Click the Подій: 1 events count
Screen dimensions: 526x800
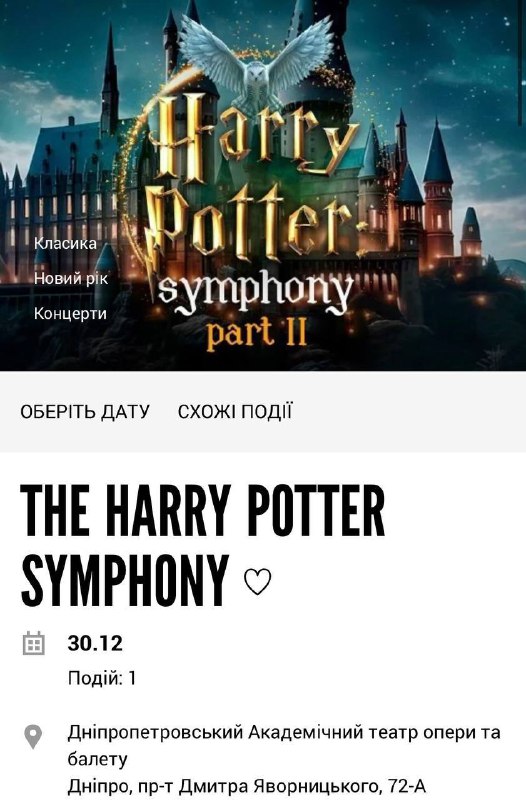coord(102,678)
